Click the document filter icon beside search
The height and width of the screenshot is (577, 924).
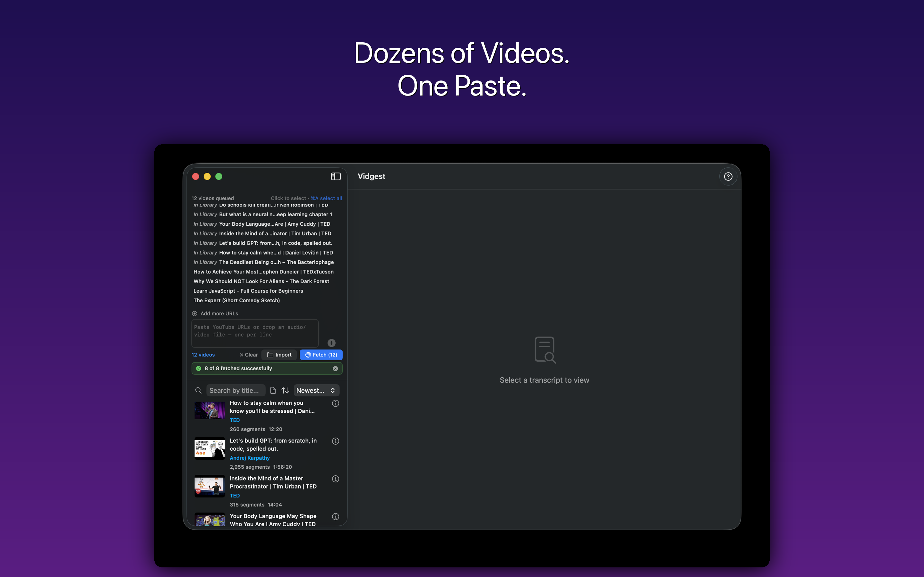[x=273, y=390]
